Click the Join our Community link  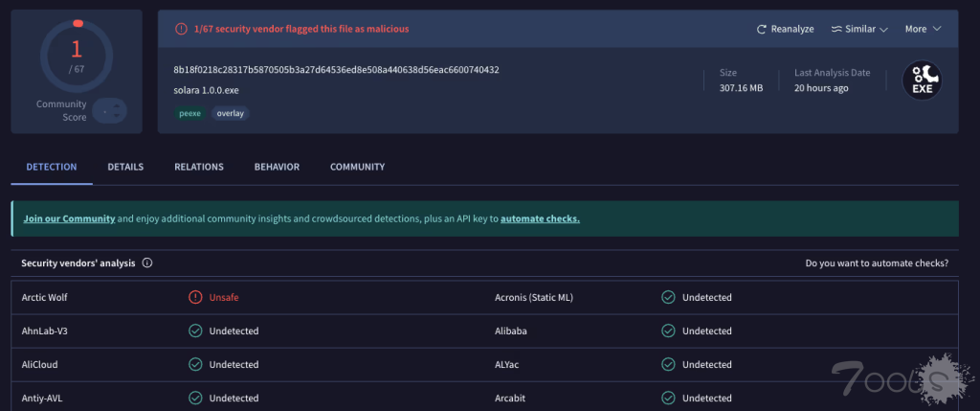pos(69,218)
